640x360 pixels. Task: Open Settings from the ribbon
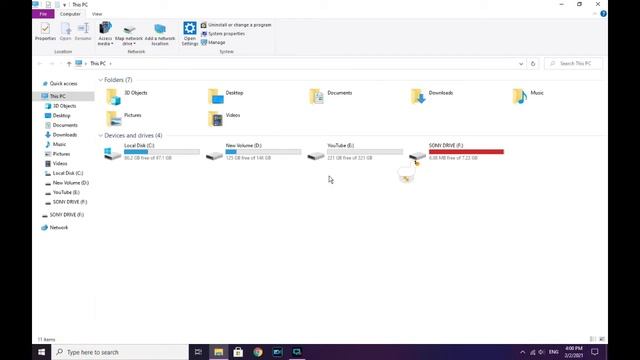click(190, 33)
